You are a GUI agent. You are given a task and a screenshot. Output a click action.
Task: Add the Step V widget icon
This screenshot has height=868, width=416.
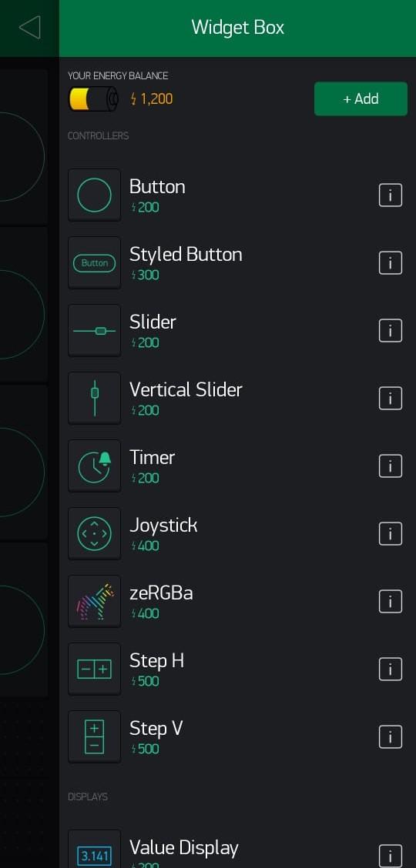pyautogui.click(x=94, y=737)
